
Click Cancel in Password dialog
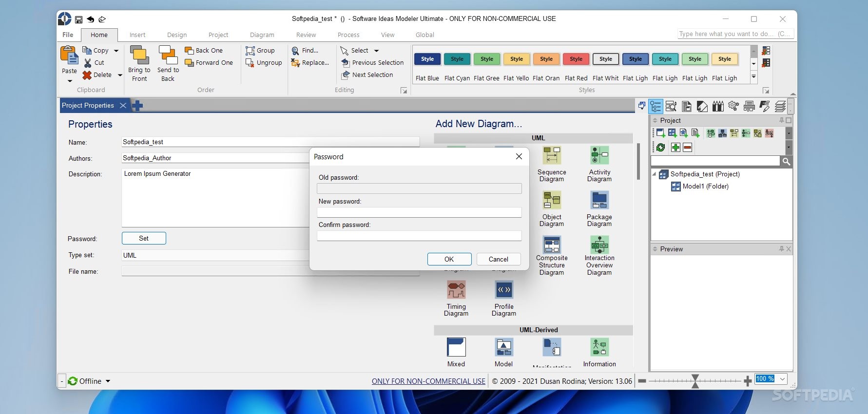tap(499, 259)
